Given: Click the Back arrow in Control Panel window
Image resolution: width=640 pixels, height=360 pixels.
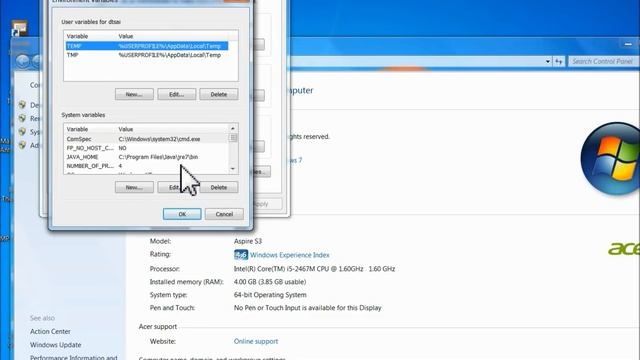Looking at the screenshot, I should [x=23, y=61].
